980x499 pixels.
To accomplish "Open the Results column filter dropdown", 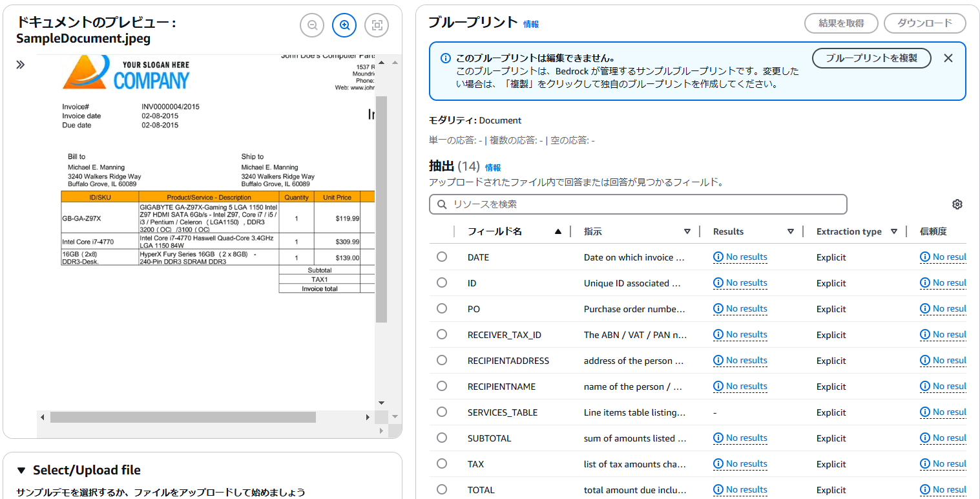I will point(791,231).
